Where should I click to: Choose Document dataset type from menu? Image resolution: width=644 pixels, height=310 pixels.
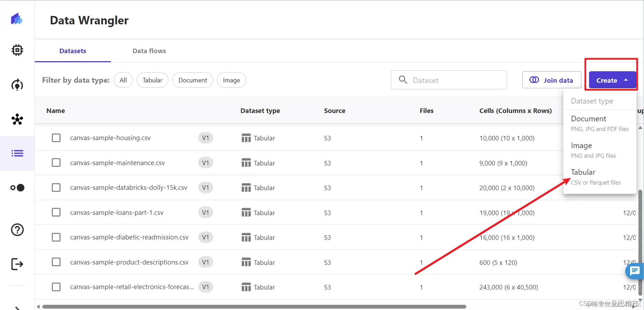click(599, 123)
